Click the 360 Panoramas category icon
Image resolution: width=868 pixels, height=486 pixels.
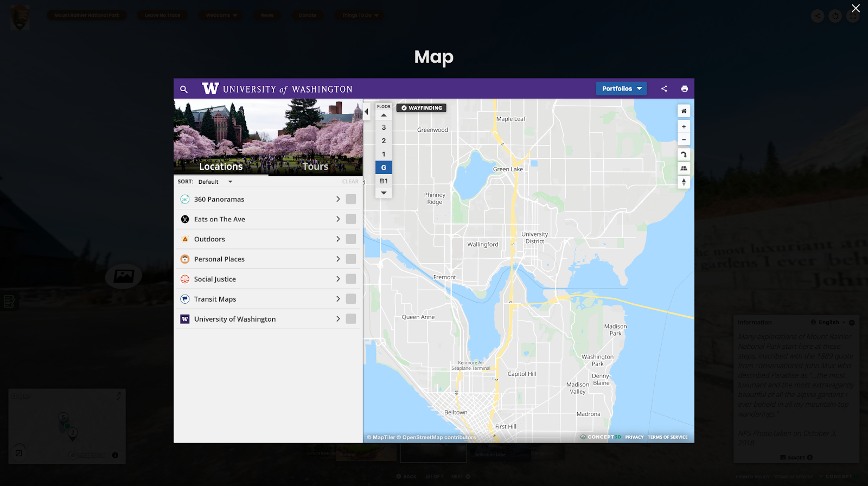tap(185, 199)
